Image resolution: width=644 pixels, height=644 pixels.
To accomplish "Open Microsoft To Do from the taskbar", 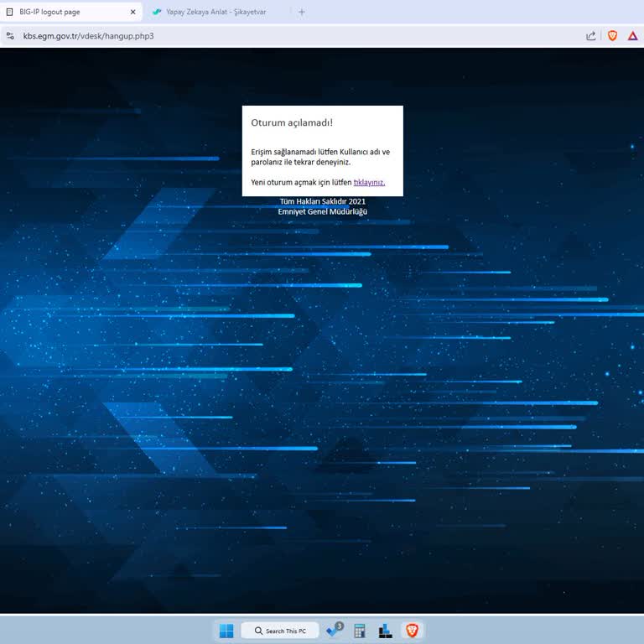I will (335, 630).
